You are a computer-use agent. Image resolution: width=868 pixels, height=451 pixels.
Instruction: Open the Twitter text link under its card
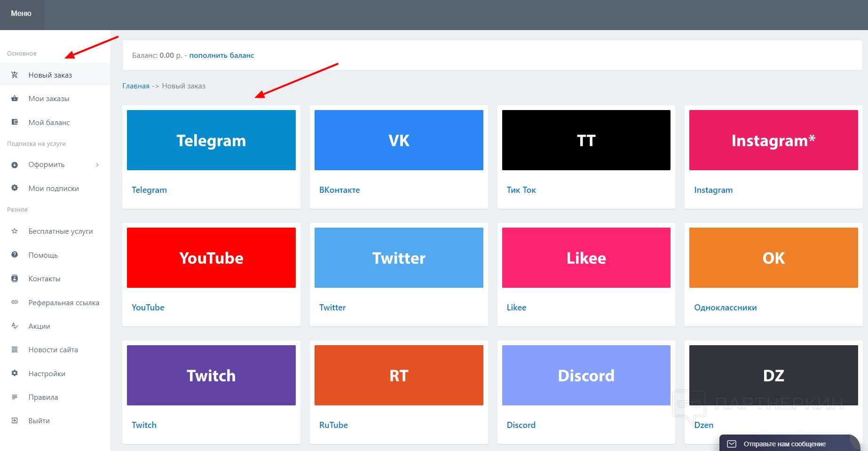(x=332, y=307)
